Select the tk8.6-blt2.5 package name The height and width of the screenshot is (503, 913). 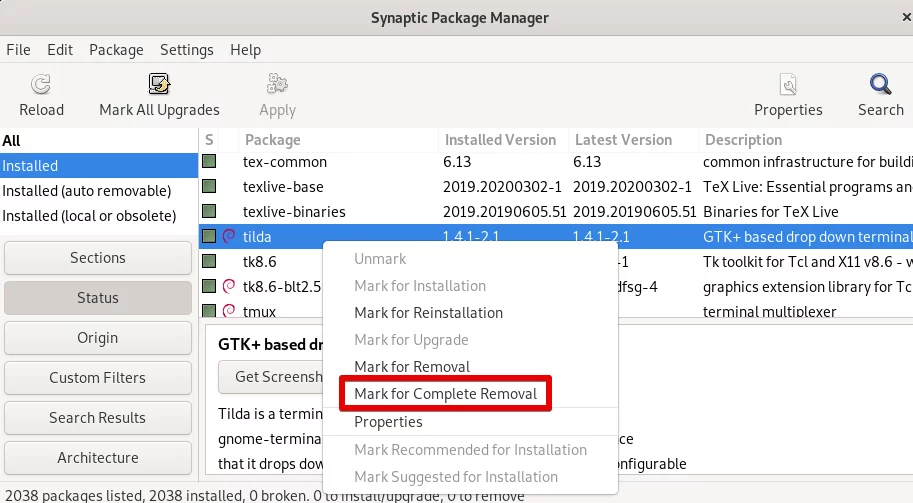pyautogui.click(x=282, y=287)
